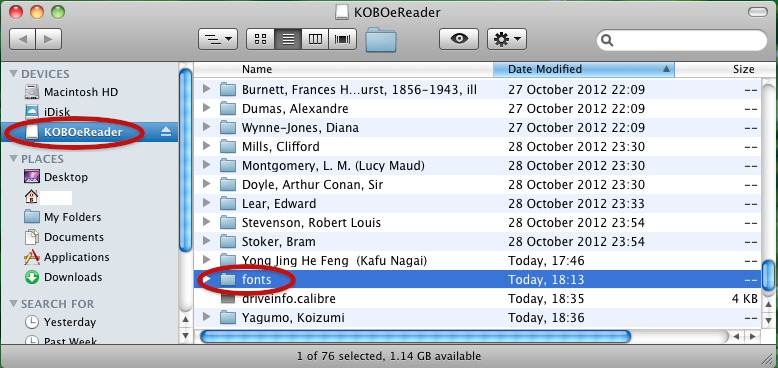The width and height of the screenshot is (778, 368).
Task: Switch to column view
Action: (315, 39)
